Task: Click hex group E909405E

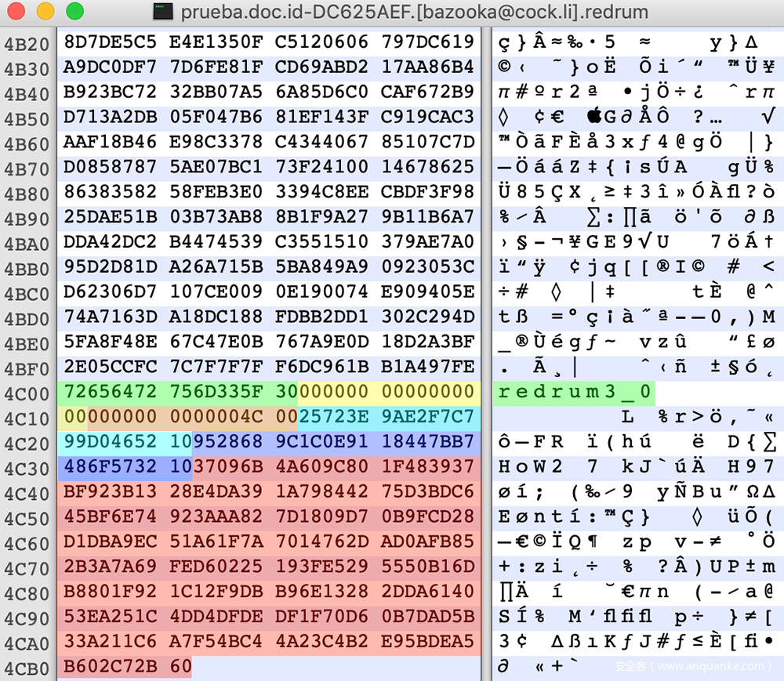Action: [427, 292]
